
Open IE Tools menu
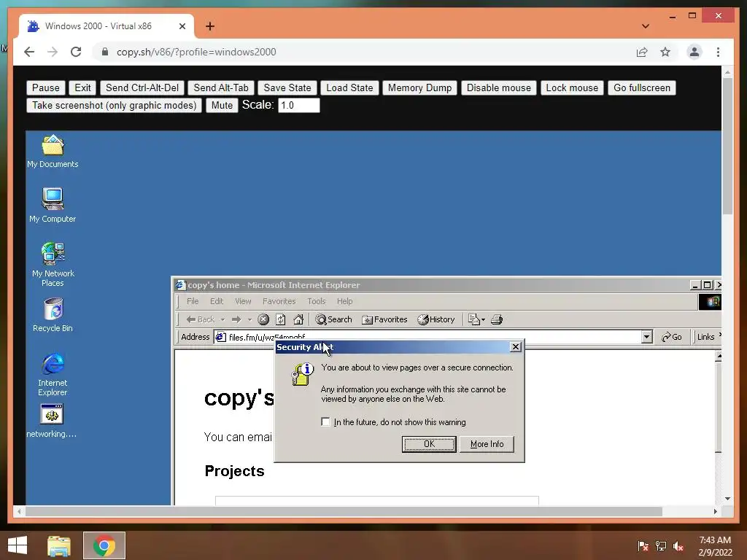point(317,301)
